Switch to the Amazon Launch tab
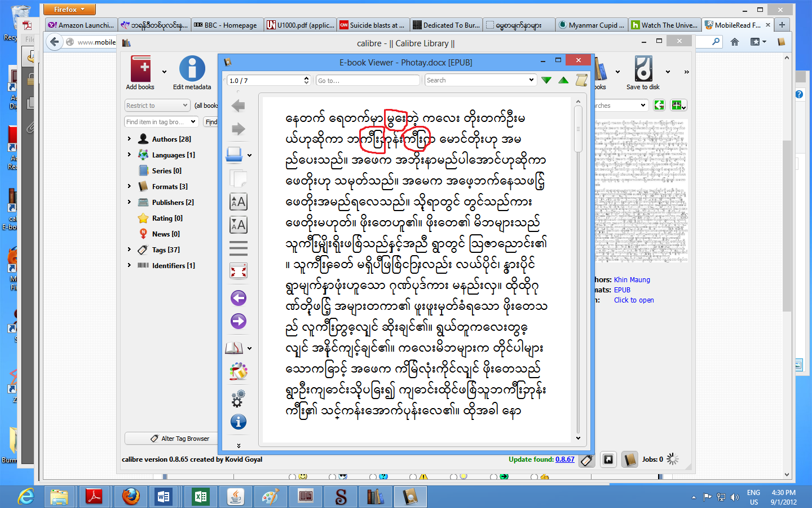This screenshot has height=508, width=812. tap(81, 25)
